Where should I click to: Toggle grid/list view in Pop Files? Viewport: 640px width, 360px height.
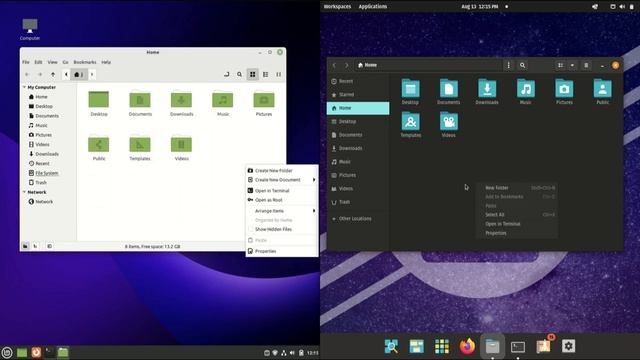tap(560, 65)
